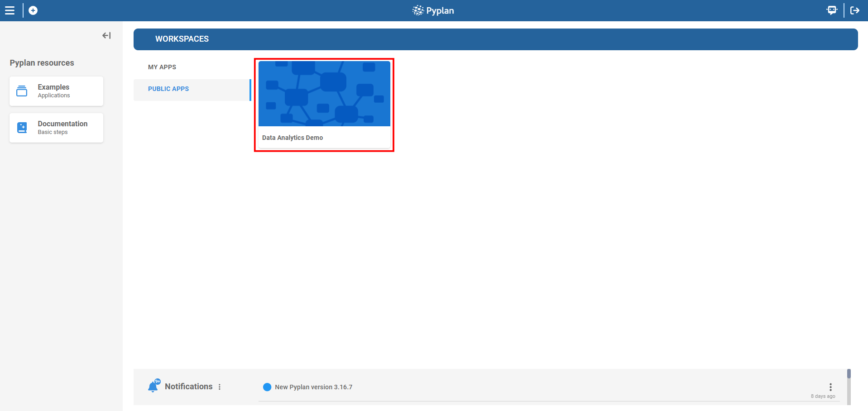Click the notifications bell icon
The height and width of the screenshot is (411, 868).
153,387
